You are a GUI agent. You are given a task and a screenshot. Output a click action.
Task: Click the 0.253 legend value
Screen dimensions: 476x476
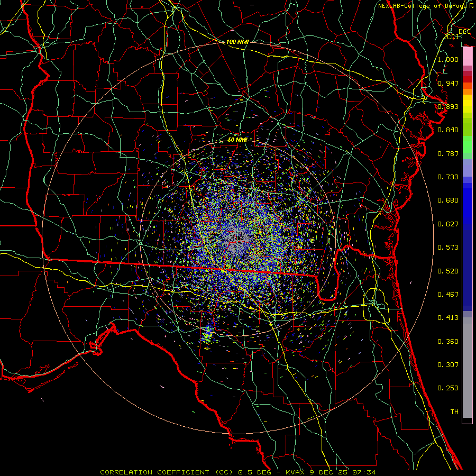(448, 388)
